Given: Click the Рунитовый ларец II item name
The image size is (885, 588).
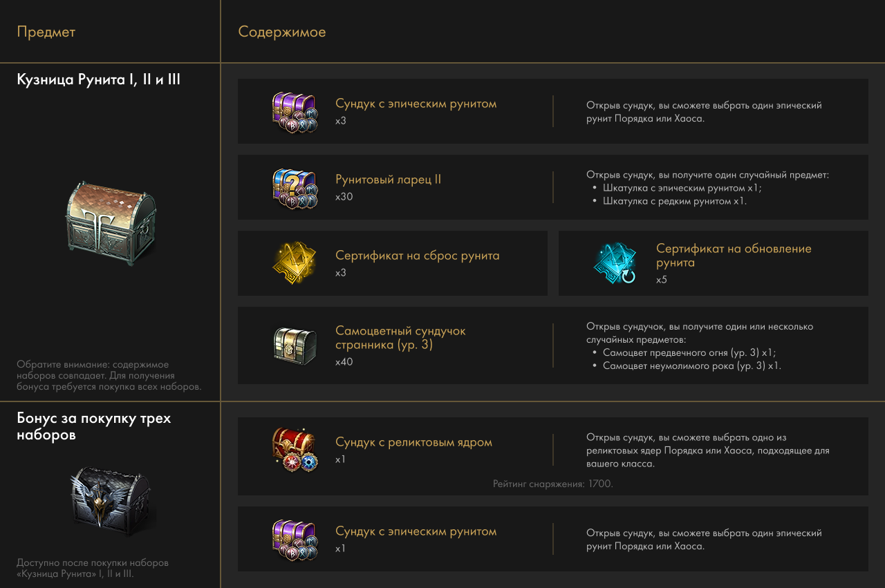Looking at the screenshot, I should (x=388, y=180).
